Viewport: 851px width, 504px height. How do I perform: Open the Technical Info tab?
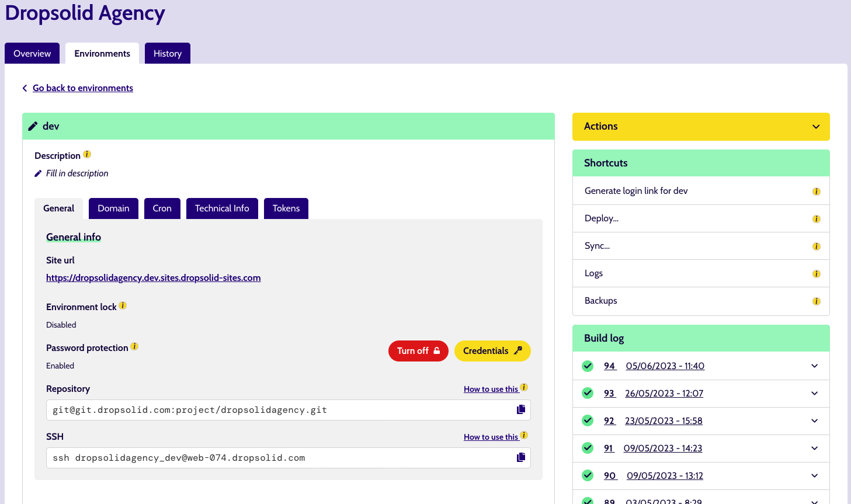coord(222,208)
